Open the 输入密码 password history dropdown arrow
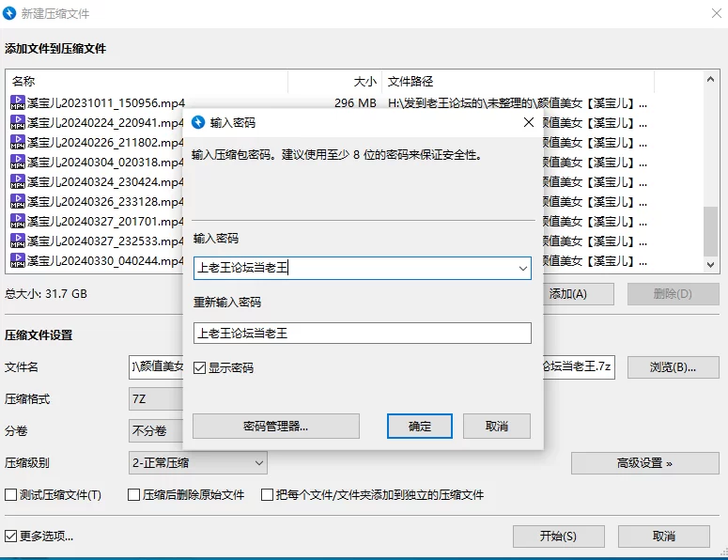Viewport: 728px width, 560px height. click(523, 269)
